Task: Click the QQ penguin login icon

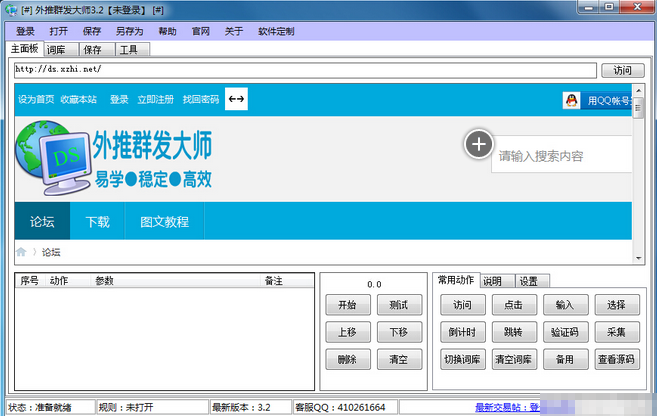Action: (571, 100)
